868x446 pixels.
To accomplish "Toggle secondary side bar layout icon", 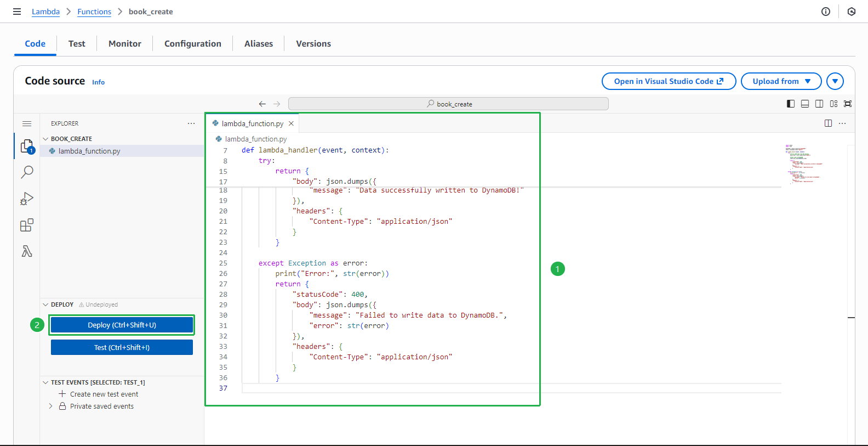I will point(819,104).
